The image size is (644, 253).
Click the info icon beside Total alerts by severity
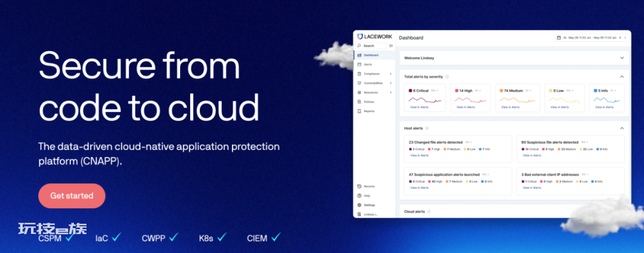[447, 76]
